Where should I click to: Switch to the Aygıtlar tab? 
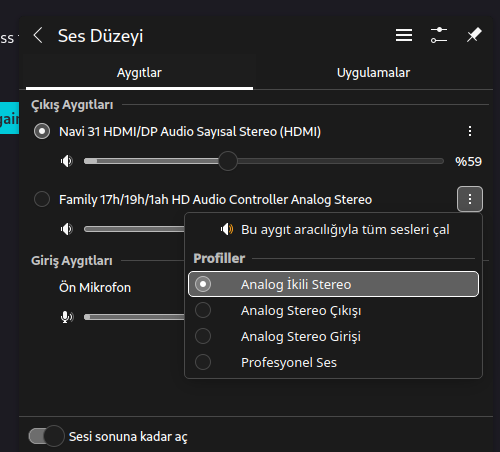[x=139, y=73]
